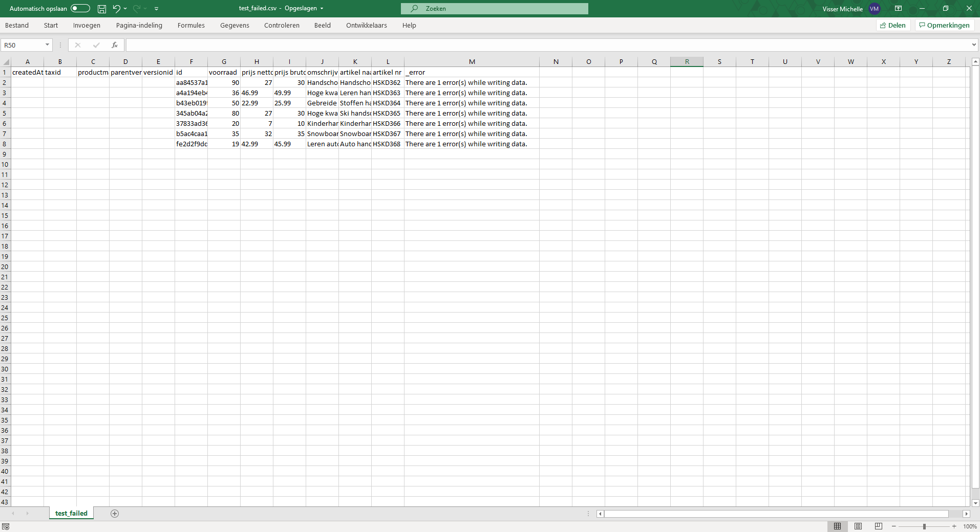Expand the Quick Access Toolbar customization menu
Screen dimensions: 980x532
pos(157,8)
